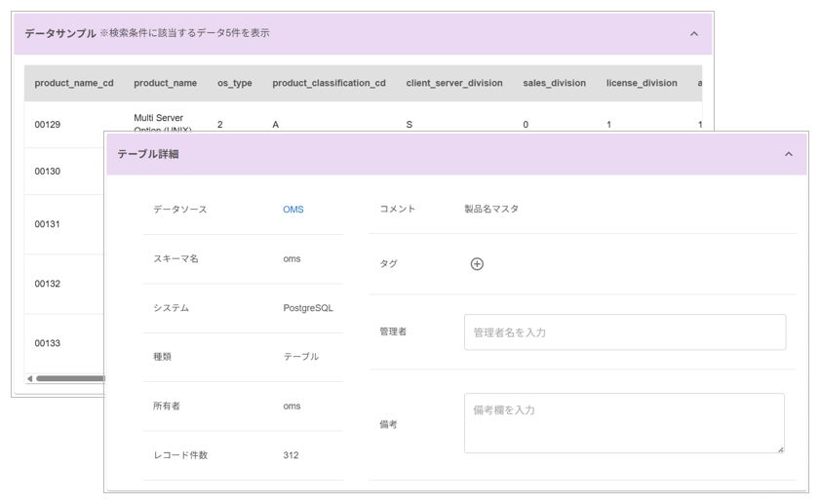Click the レコード件数 label
This screenshot has height=504, width=819.
(180, 455)
